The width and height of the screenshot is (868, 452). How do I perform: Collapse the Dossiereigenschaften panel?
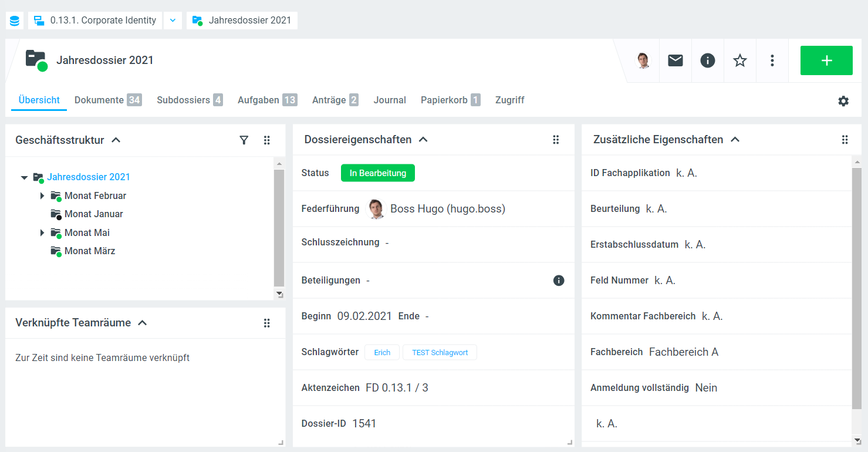[x=423, y=140]
